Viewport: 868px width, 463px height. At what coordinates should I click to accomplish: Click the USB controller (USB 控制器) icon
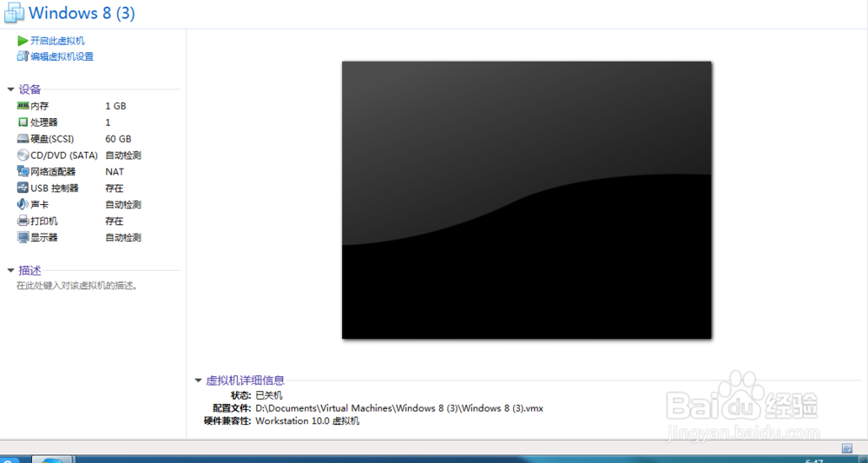23,188
